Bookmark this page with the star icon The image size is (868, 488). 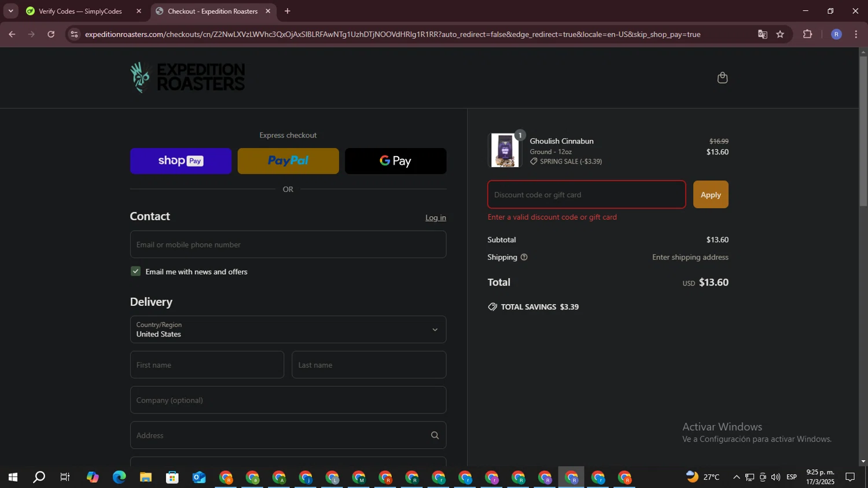pos(780,34)
